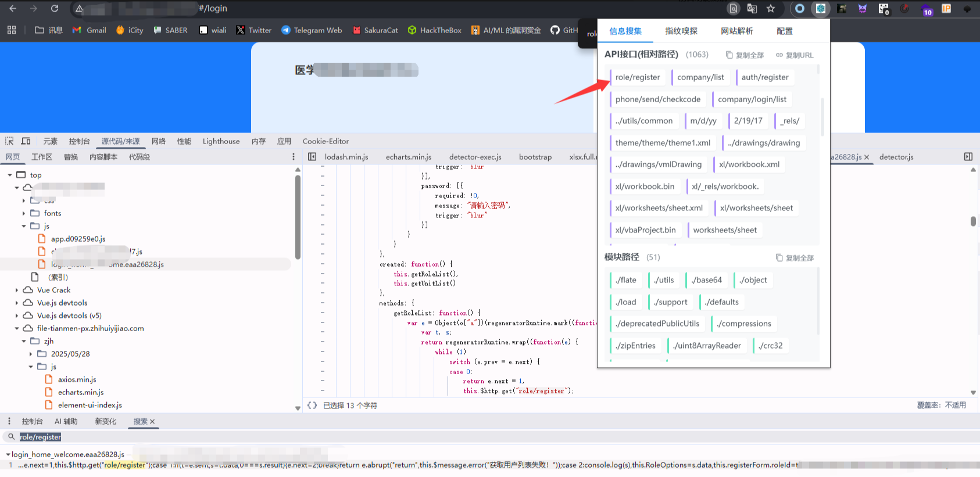The width and height of the screenshot is (980, 477).
Task: Open the 讯息 bookmarks folder
Action: click(49, 30)
